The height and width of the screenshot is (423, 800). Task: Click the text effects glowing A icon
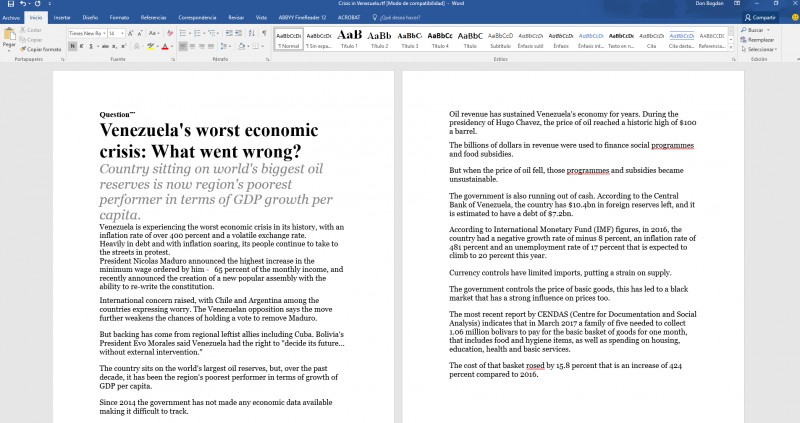tap(136, 46)
